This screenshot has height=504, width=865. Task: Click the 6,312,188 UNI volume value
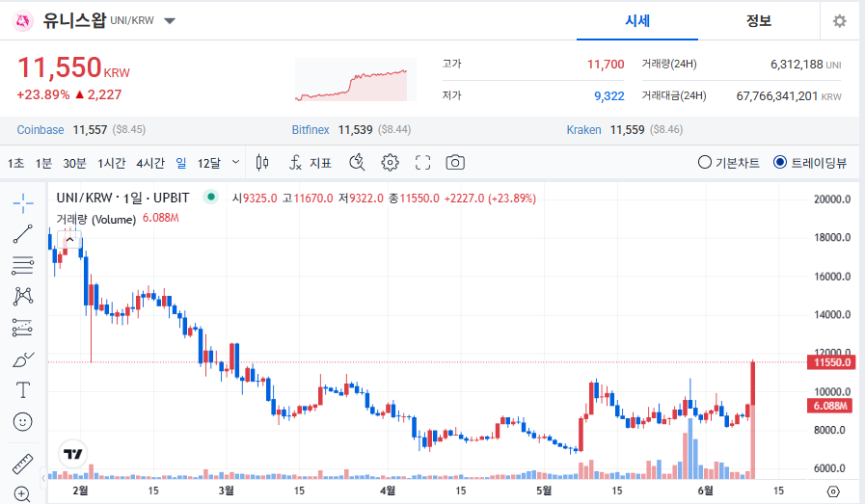[x=805, y=65]
